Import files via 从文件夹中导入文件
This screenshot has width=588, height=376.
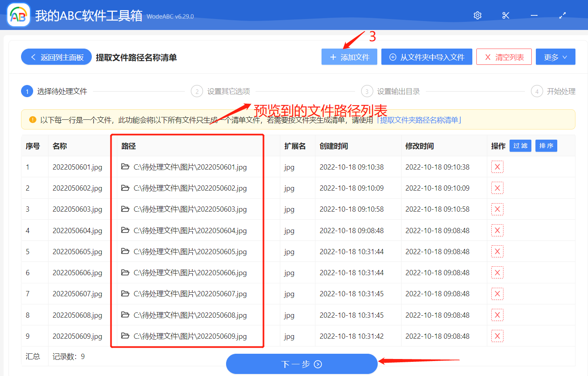tap(427, 57)
